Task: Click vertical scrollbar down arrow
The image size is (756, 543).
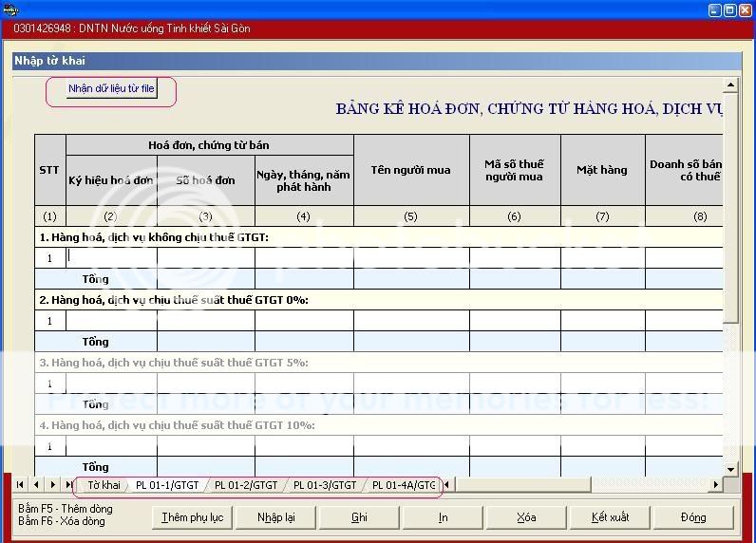Action: tap(730, 469)
